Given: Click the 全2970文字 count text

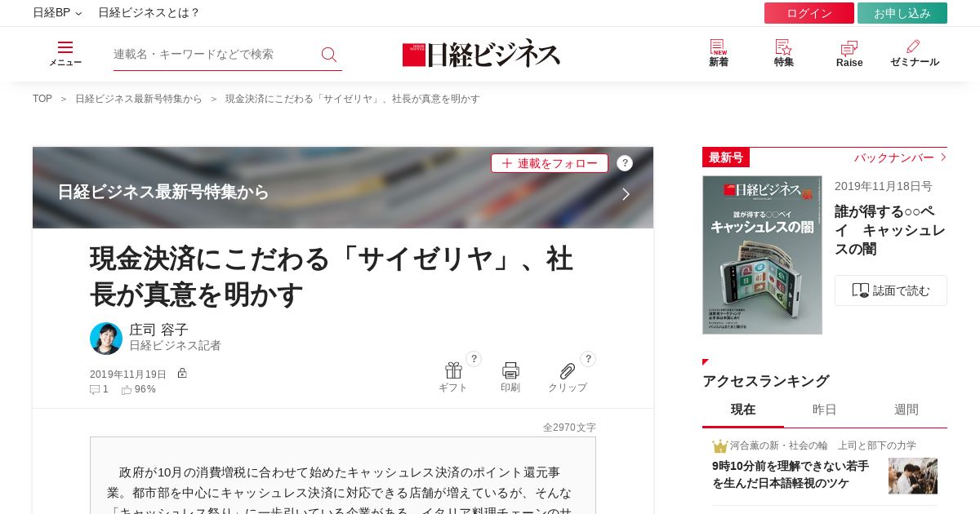Looking at the screenshot, I should click(569, 428).
